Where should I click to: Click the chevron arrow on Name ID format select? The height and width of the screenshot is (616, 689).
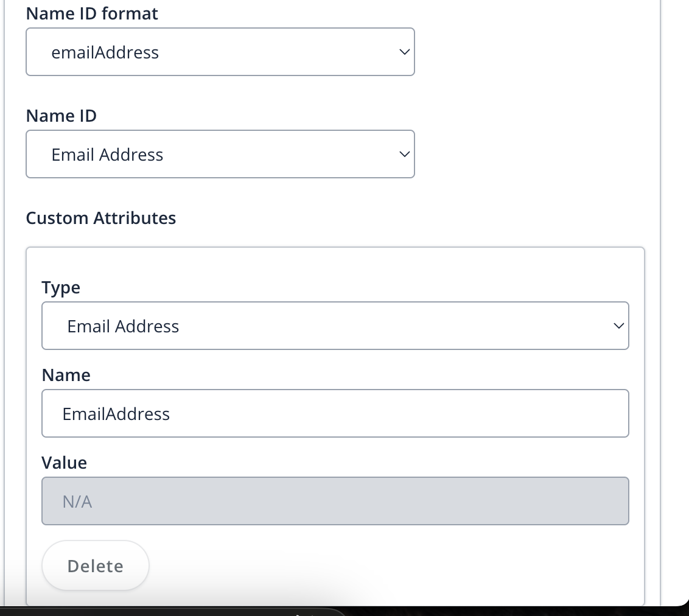404,52
